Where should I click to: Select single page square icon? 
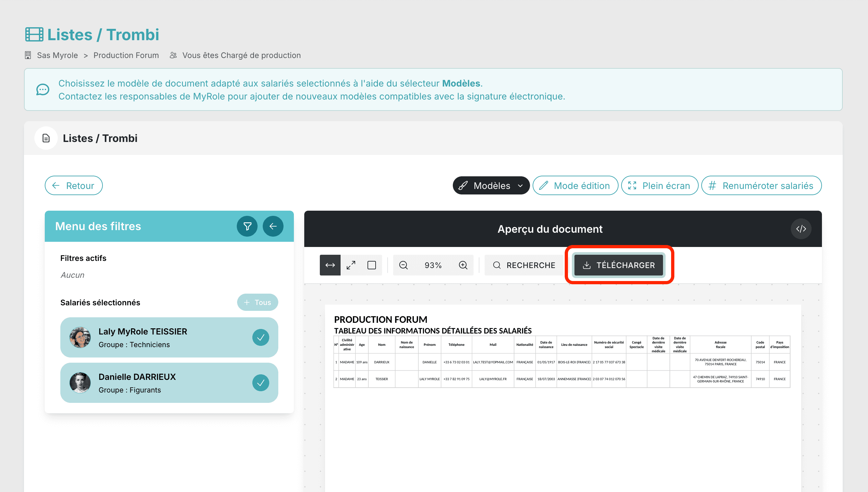[x=372, y=265]
